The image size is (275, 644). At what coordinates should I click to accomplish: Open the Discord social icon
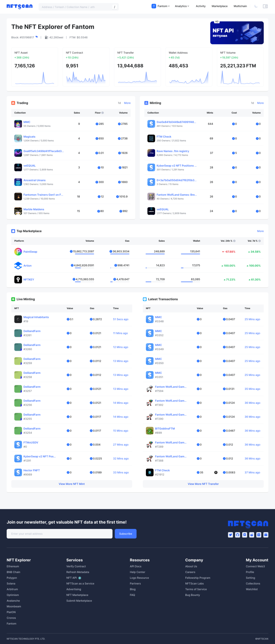point(245,535)
